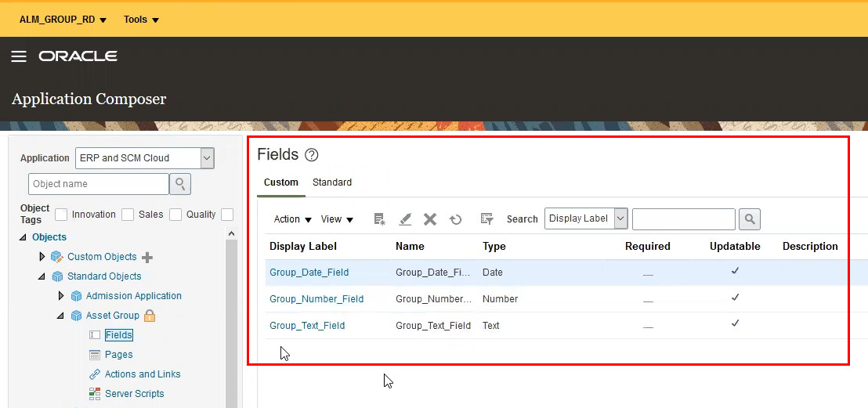Click the search magnifier next to Display Label

(750, 219)
